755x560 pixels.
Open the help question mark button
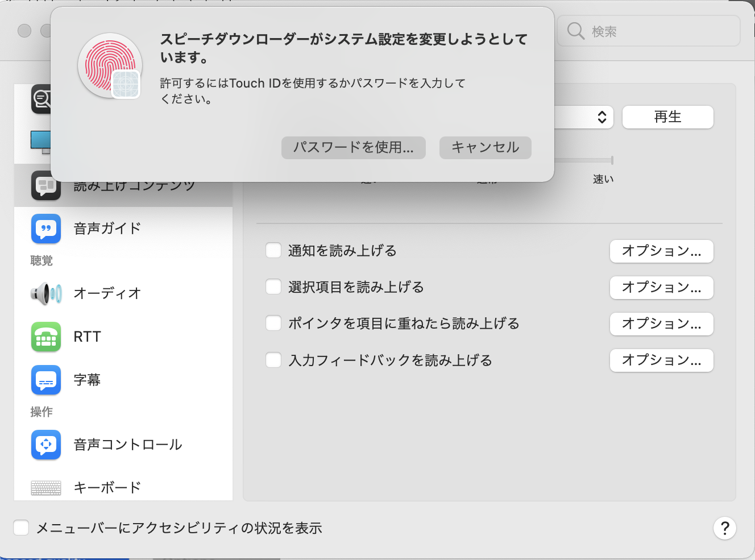[x=724, y=528]
